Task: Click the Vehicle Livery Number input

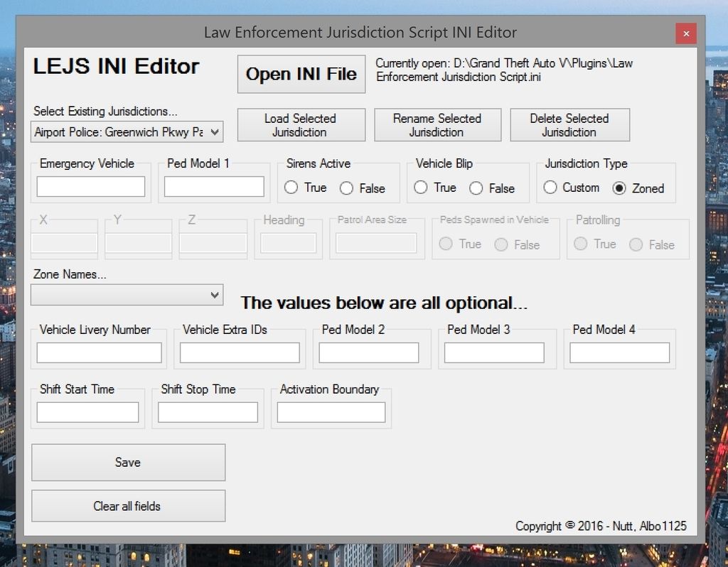Action: (x=99, y=352)
